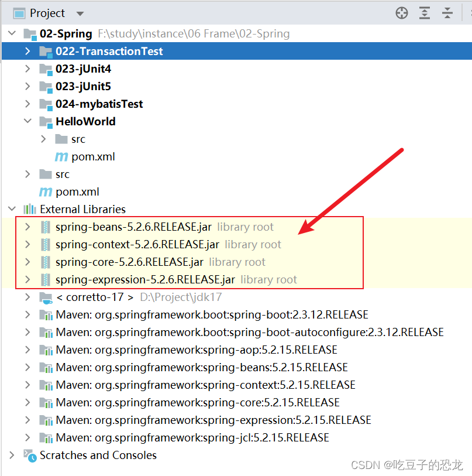472x476 pixels.
Task: Select the 023-jUnit4 module name
Action: [83, 69]
